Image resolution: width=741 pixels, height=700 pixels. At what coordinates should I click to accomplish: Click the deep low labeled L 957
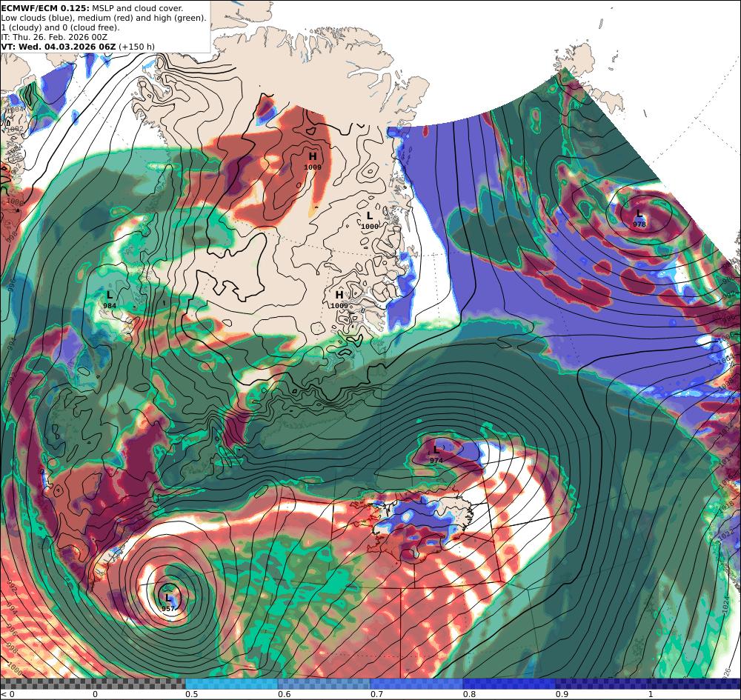click(x=168, y=603)
